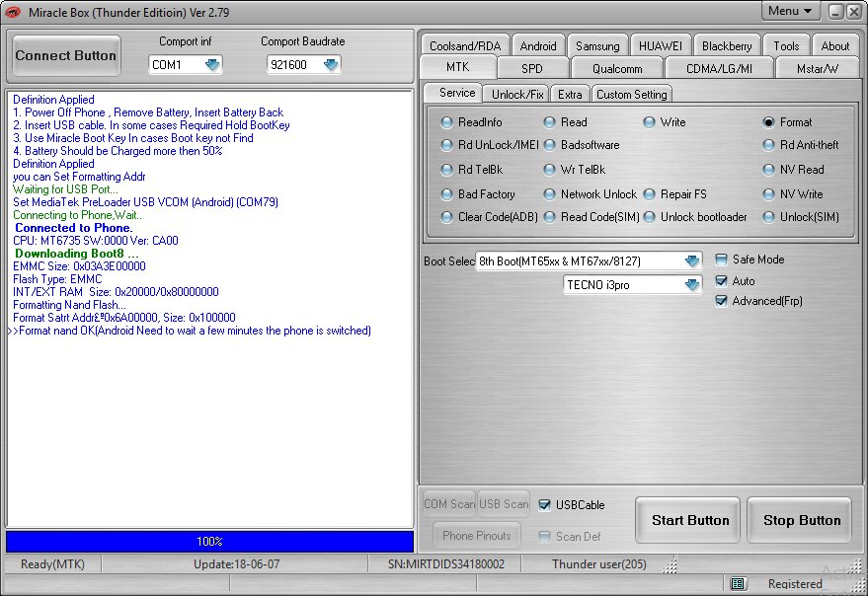Switch to the CDMA/LG/MI tab

[x=719, y=69]
